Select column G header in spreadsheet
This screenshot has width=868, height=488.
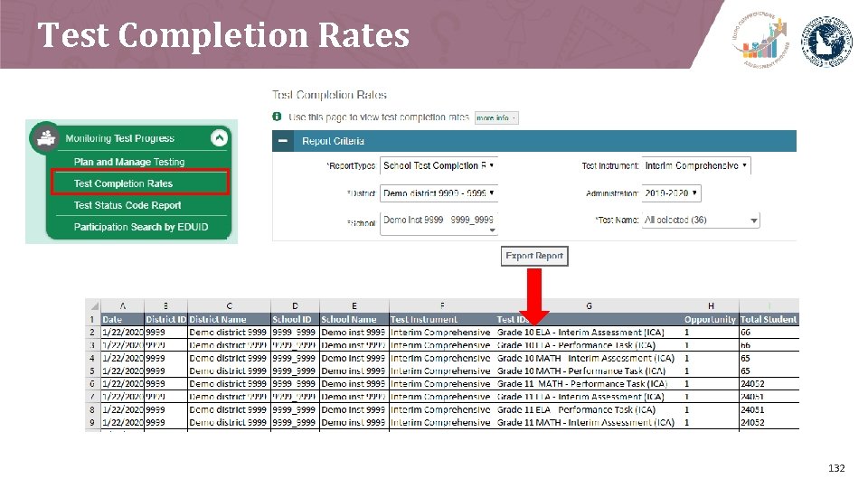coord(589,305)
